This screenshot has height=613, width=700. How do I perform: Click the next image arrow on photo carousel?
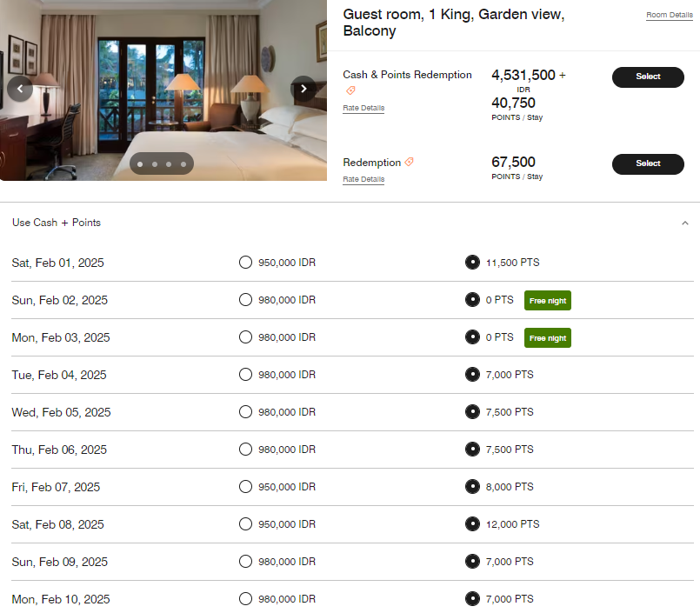(303, 89)
